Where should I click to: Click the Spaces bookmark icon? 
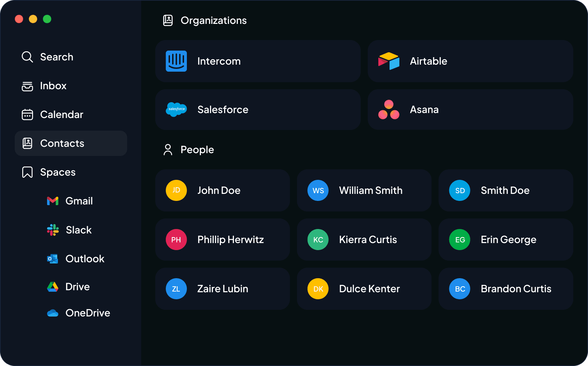click(27, 172)
